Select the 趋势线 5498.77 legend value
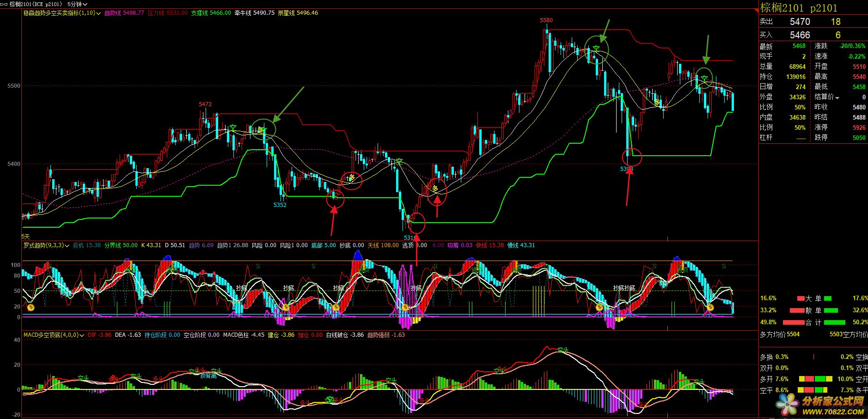The height and width of the screenshot is (419, 868). click(x=124, y=13)
